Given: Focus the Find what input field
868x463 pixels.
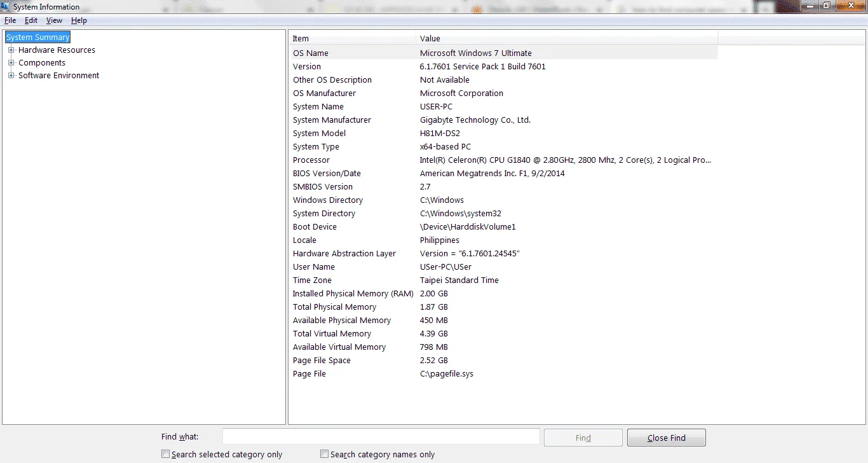Looking at the screenshot, I should tap(381, 436).
